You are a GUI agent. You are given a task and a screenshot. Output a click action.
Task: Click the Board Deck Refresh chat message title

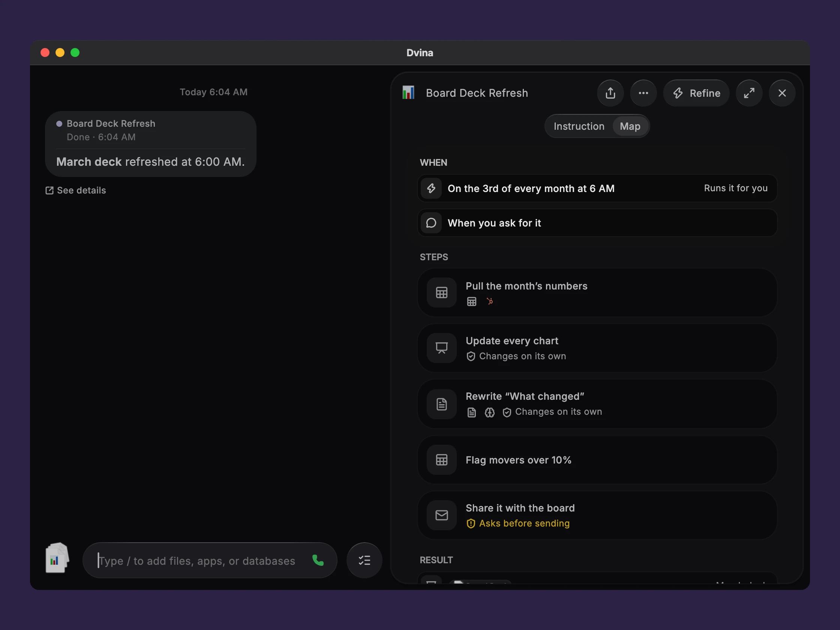(x=111, y=123)
